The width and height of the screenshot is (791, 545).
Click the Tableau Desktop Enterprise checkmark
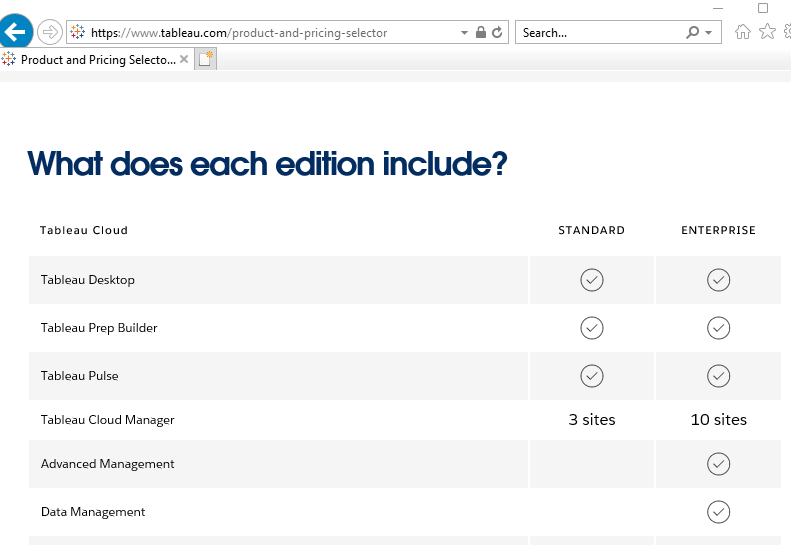tap(718, 280)
